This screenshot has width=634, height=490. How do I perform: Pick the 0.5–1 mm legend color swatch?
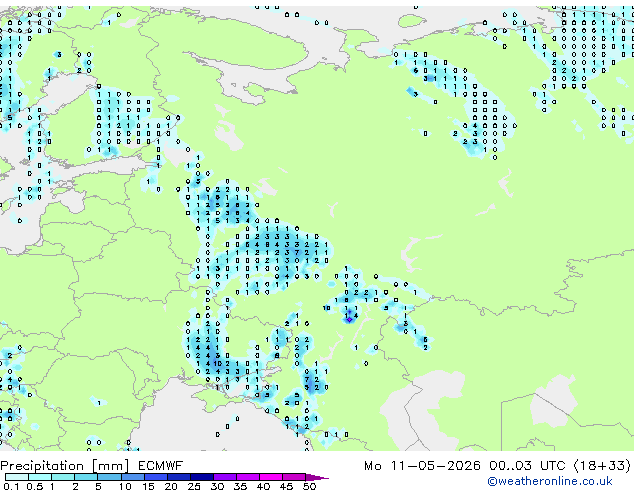(40, 477)
